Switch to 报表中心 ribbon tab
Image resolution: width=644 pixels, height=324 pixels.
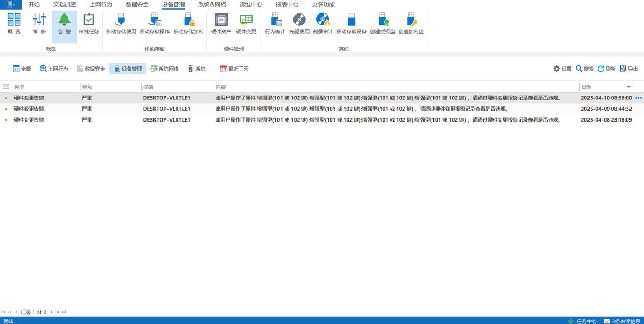pos(287,4)
